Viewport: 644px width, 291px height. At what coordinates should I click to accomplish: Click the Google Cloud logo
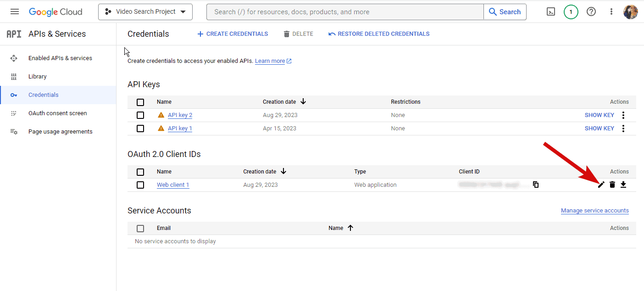pyautogui.click(x=56, y=12)
